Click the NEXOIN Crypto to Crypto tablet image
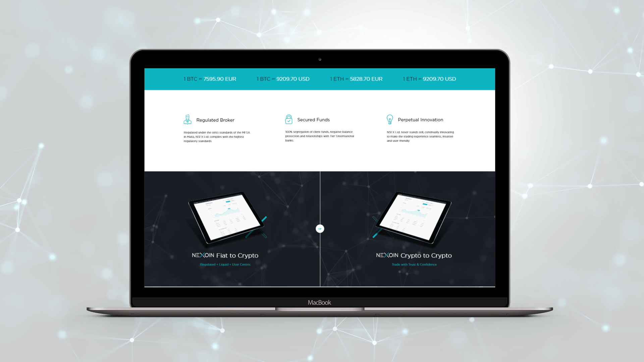The width and height of the screenshot is (644, 362). (x=411, y=217)
